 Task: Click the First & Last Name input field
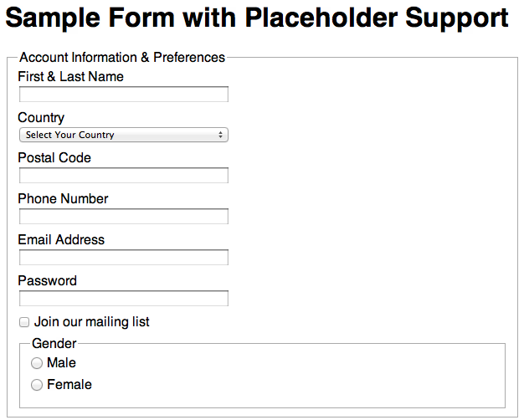coord(123,95)
